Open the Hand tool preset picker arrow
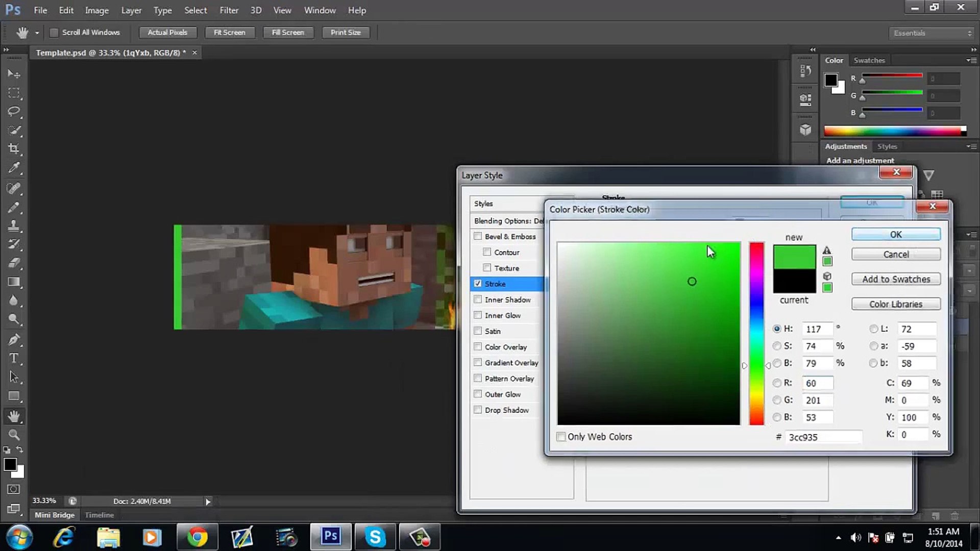 point(37,33)
